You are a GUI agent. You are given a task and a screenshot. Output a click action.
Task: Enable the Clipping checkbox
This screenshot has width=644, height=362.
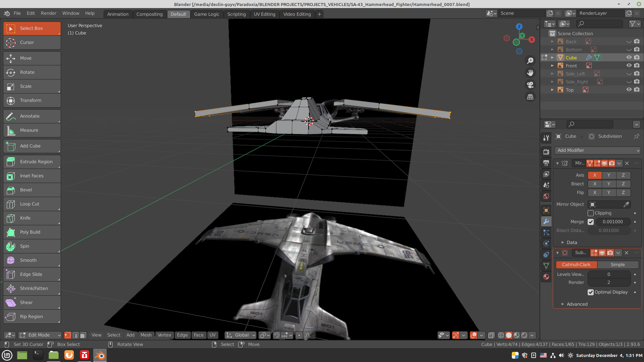pyautogui.click(x=591, y=213)
